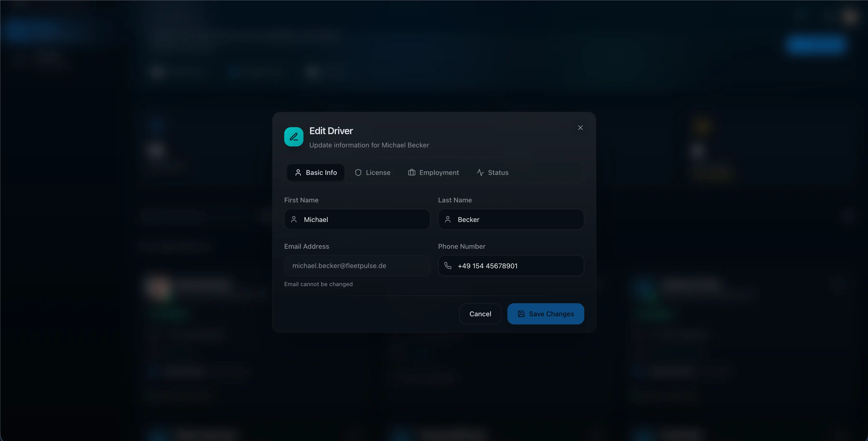Click the activity pulse icon beside Status
The image size is (868, 441).
click(x=480, y=172)
